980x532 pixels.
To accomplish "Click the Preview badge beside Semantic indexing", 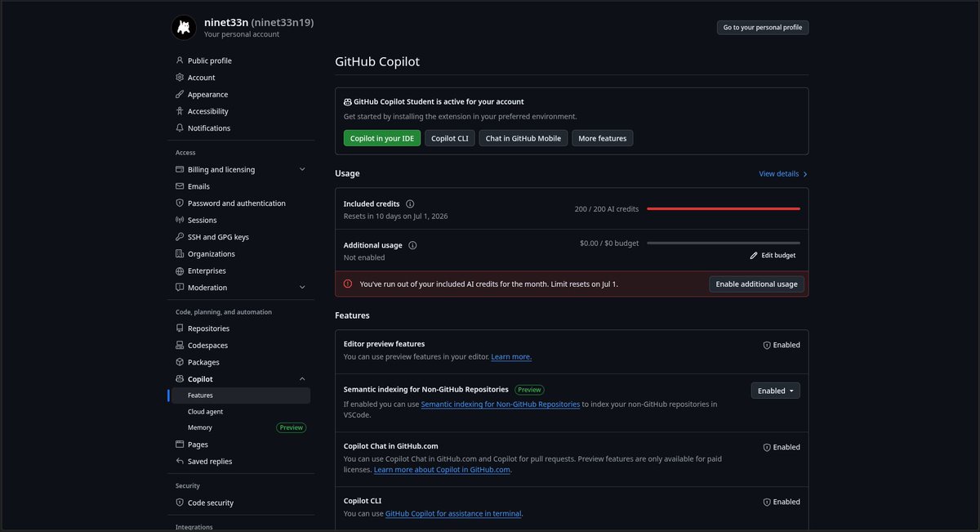I will click(x=530, y=390).
